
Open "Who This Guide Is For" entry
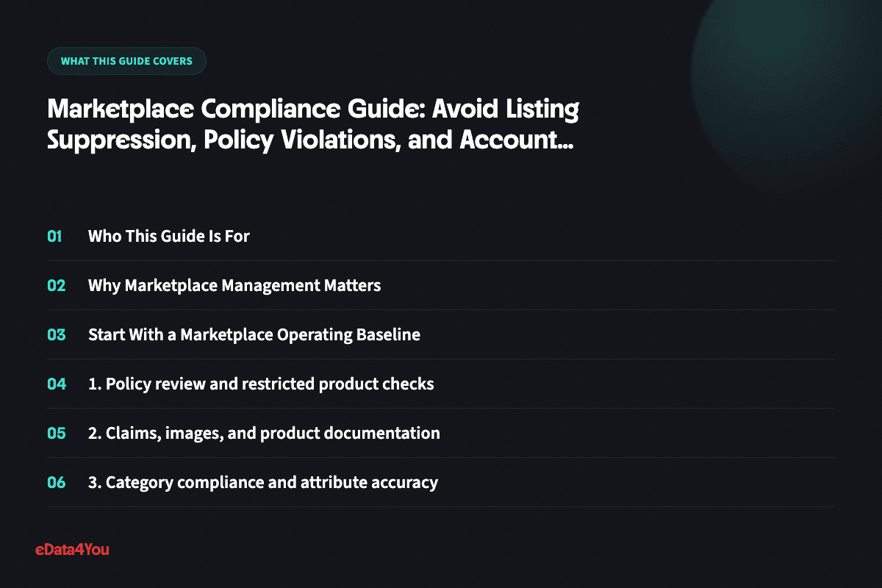click(x=169, y=237)
